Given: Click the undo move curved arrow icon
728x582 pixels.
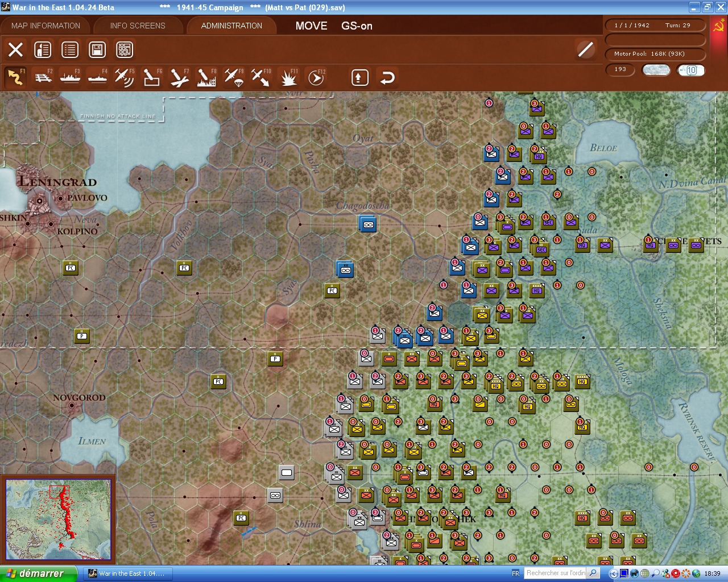Looking at the screenshot, I should tap(387, 77).
